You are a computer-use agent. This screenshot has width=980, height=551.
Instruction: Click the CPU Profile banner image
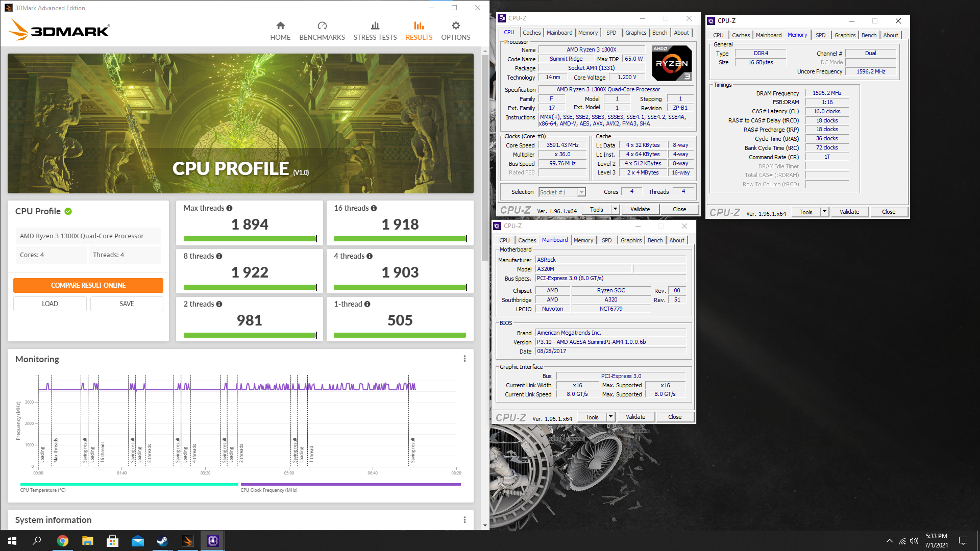(240, 123)
